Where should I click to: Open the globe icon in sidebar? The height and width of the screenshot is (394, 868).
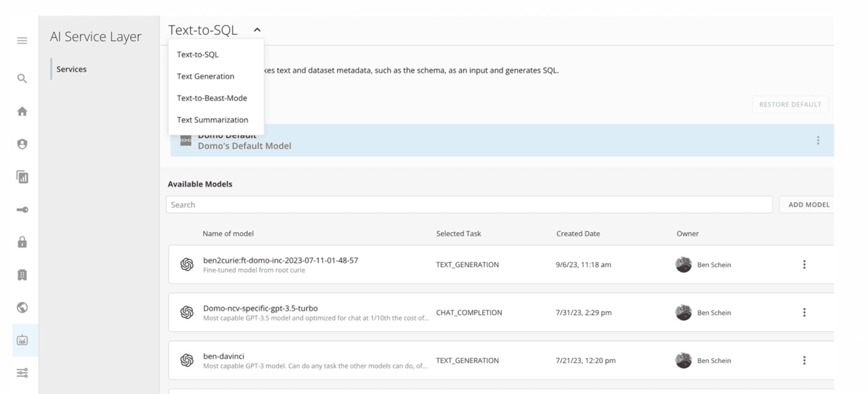tap(22, 308)
